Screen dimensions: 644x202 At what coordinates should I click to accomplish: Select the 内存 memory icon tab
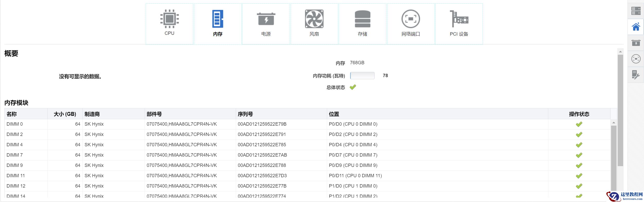[218, 24]
